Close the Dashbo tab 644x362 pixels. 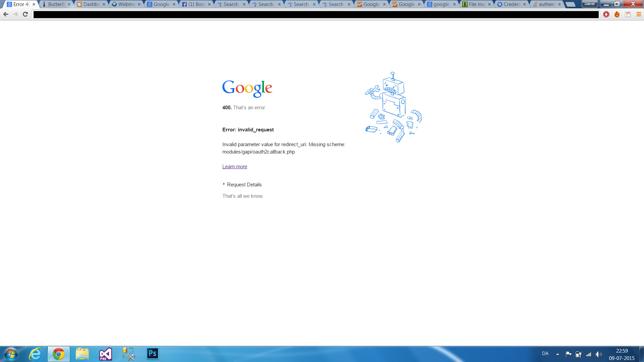(104, 4)
